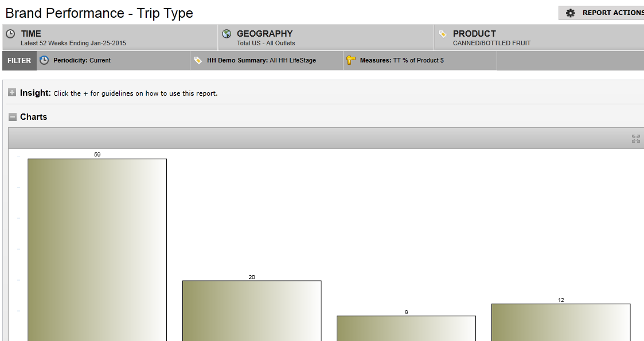The height and width of the screenshot is (341, 644).
Task: Click the FILTER label button
Action: 19,61
